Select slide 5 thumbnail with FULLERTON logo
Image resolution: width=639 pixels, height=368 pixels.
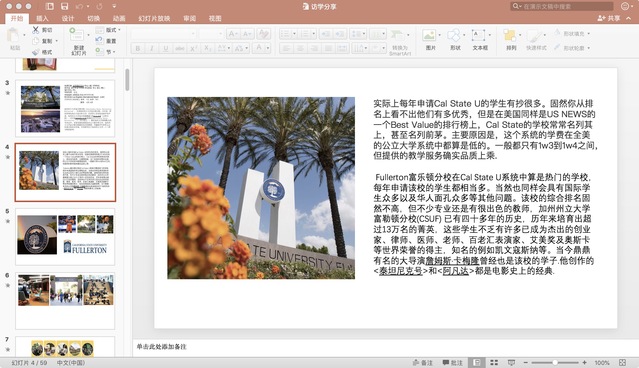click(65, 237)
